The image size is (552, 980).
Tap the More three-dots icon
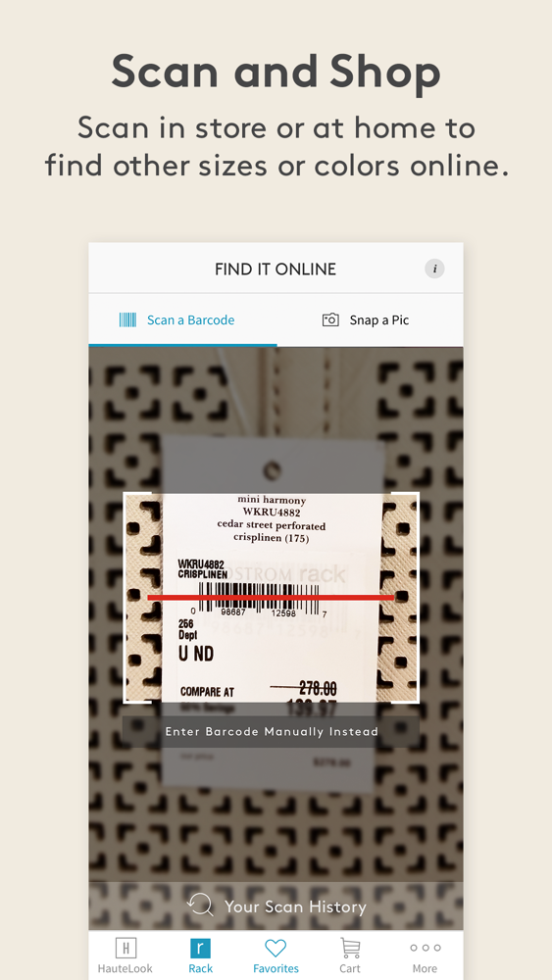(426, 948)
